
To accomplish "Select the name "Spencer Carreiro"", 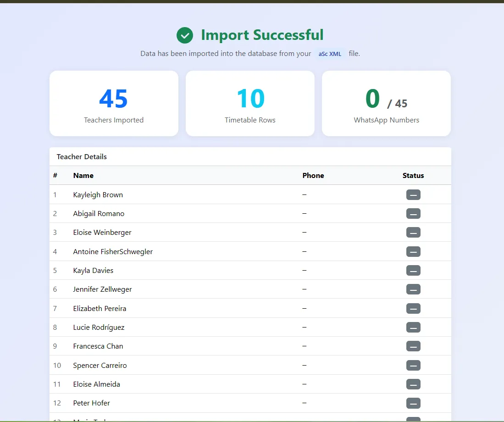I will 100,366.
